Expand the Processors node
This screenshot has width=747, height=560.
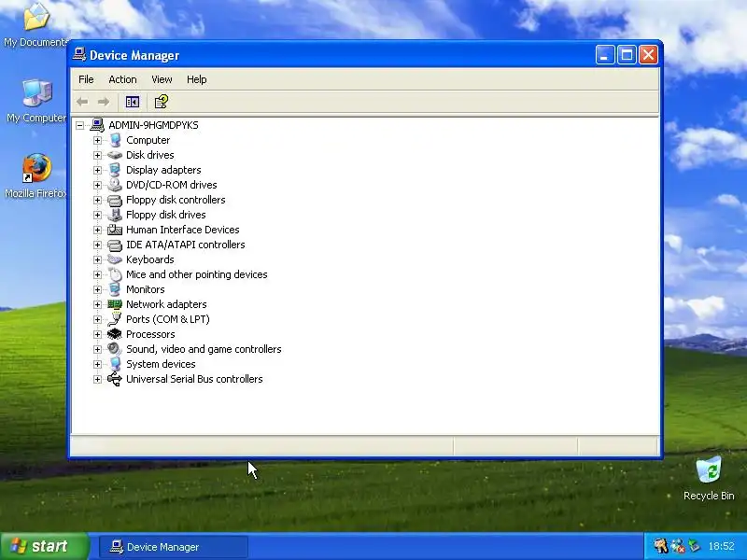coord(98,334)
